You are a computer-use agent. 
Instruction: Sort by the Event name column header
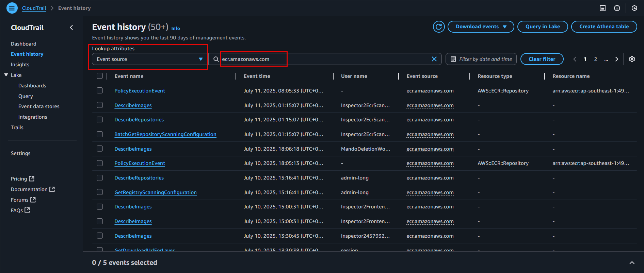(x=129, y=76)
